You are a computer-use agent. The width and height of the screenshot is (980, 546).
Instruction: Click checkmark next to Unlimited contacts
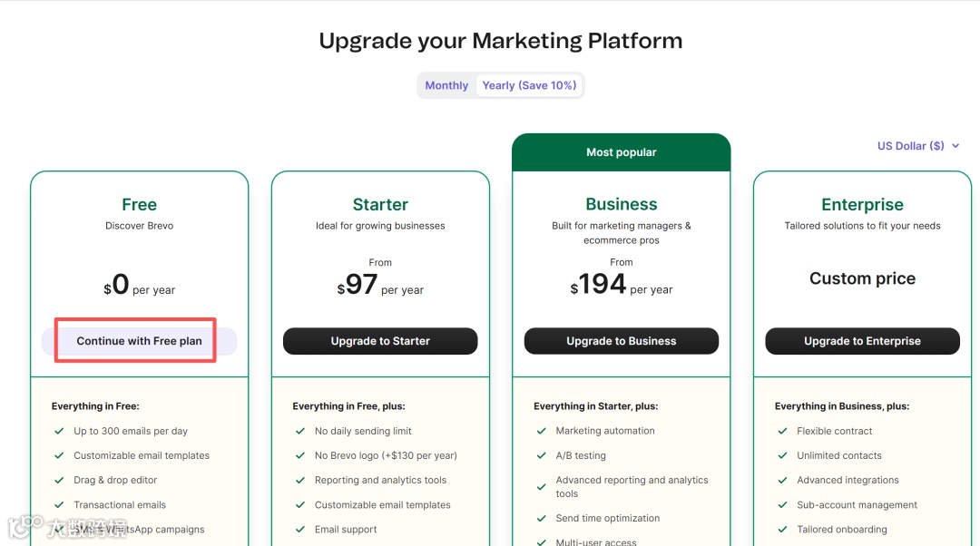coord(782,456)
